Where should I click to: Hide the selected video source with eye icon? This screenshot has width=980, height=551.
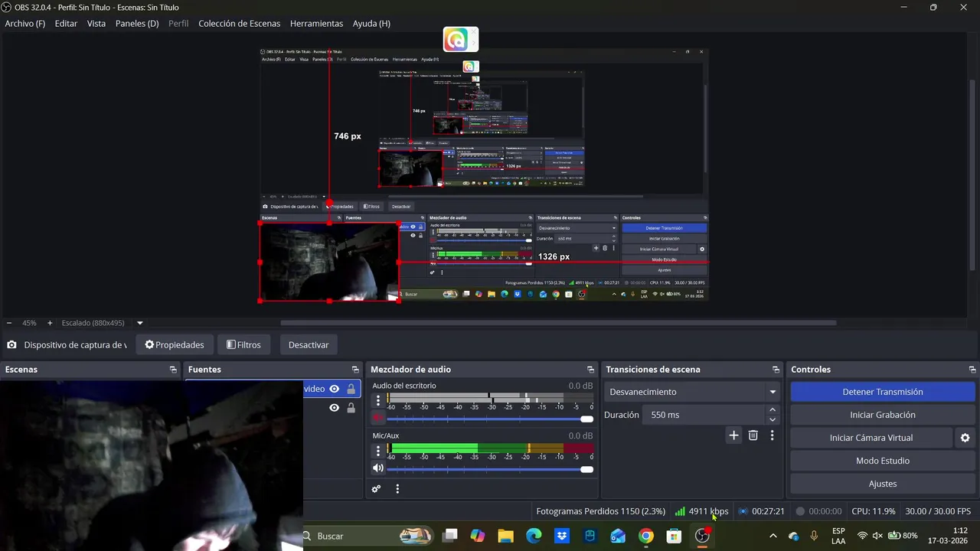[334, 389]
